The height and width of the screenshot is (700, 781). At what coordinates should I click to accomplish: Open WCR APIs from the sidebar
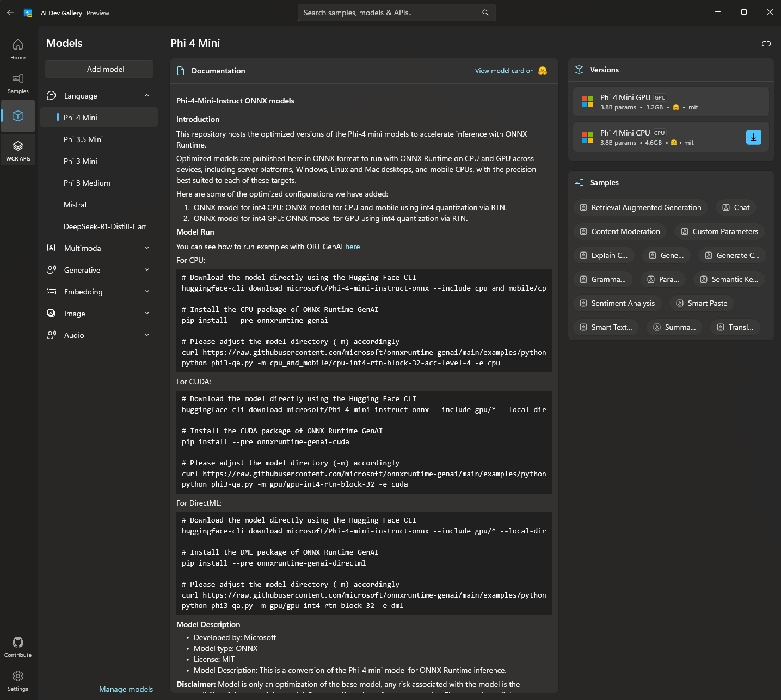[x=18, y=150]
